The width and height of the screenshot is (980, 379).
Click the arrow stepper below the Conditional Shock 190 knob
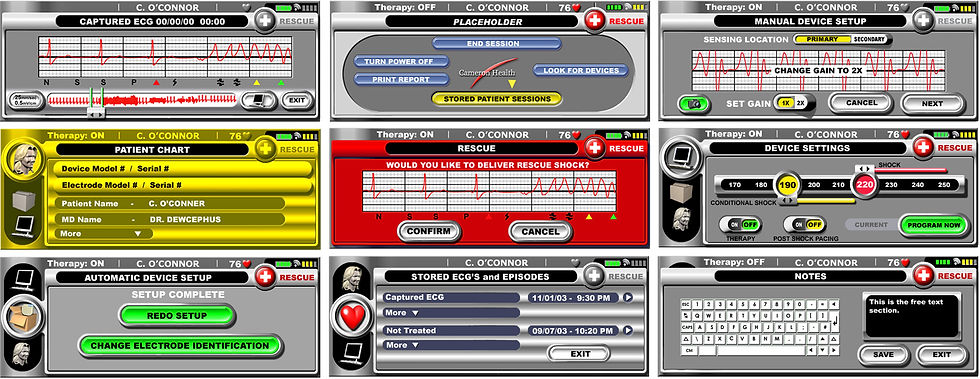[789, 201]
